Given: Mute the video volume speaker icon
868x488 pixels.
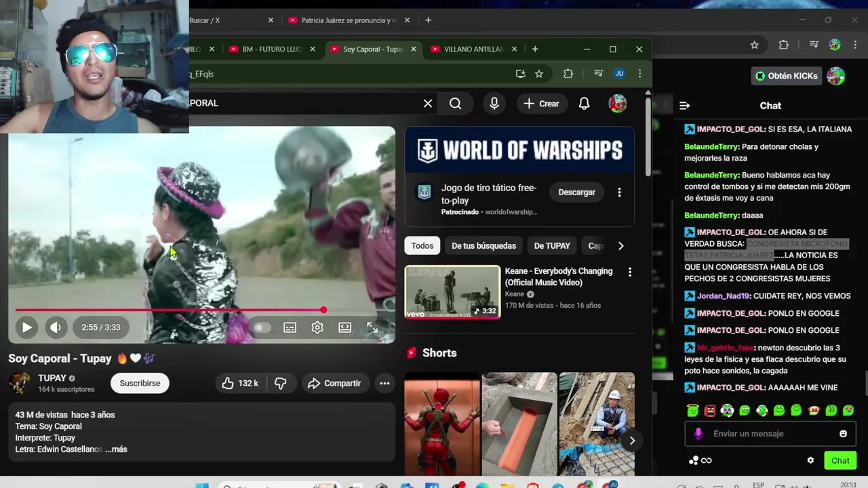Looking at the screenshot, I should (56, 327).
